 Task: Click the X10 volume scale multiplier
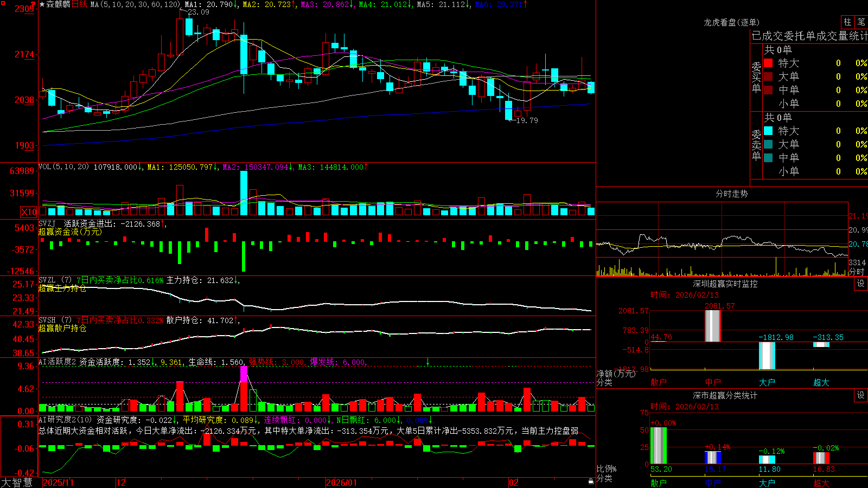pos(29,212)
